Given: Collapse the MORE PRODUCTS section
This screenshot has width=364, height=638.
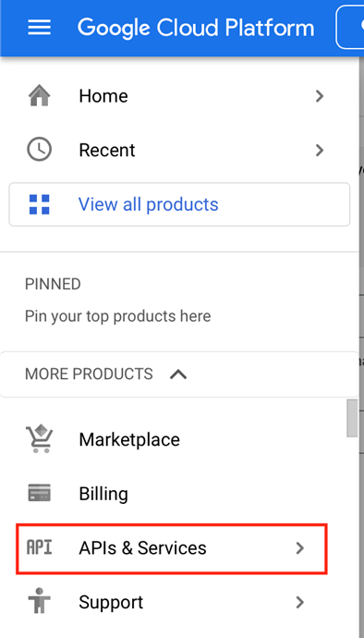Looking at the screenshot, I should 178,374.
